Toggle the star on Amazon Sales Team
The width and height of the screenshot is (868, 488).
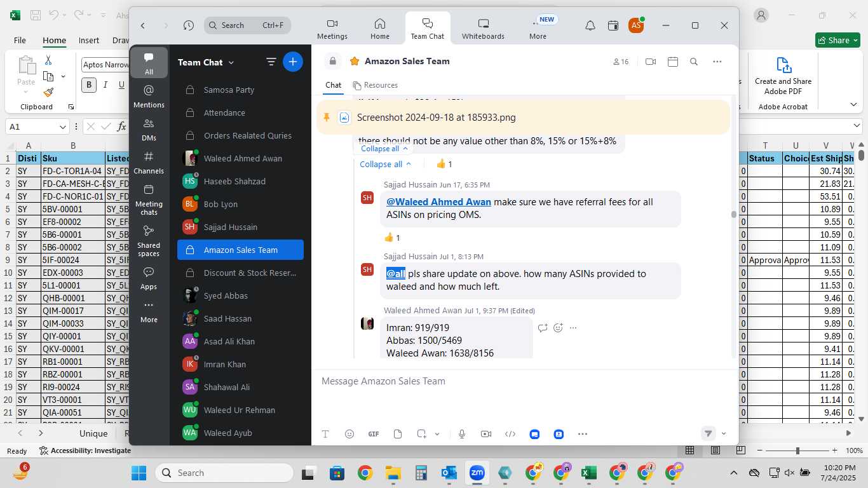click(354, 61)
